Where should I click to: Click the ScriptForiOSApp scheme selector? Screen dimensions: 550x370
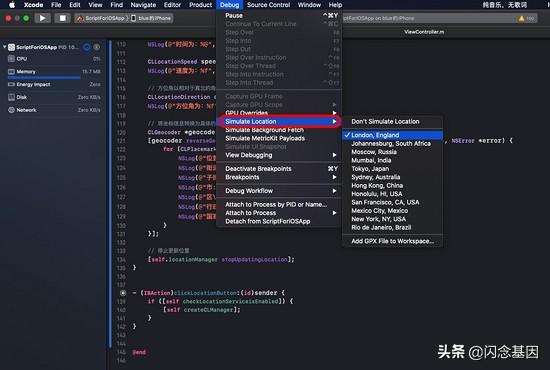(101, 18)
